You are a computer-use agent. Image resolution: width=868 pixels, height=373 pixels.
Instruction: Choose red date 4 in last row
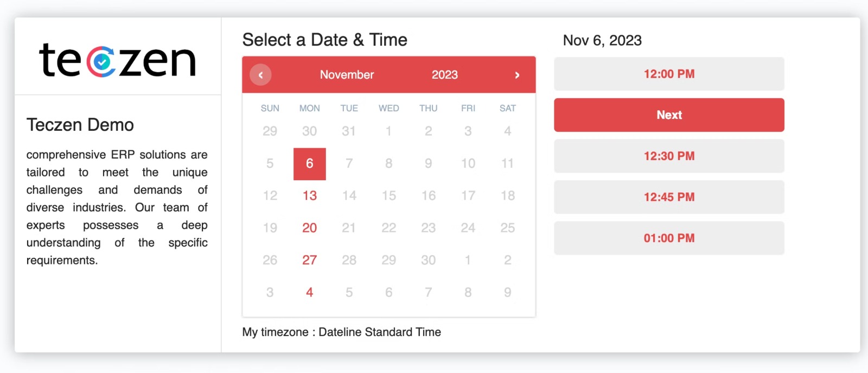[x=309, y=292]
